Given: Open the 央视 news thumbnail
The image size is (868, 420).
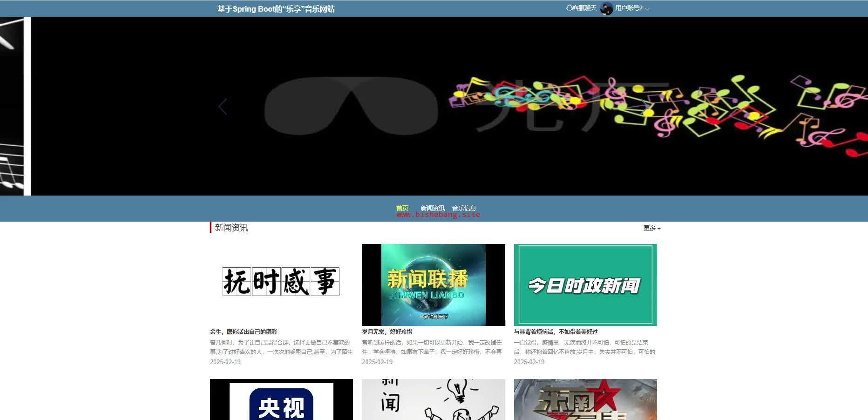Looking at the screenshot, I should pos(281,400).
